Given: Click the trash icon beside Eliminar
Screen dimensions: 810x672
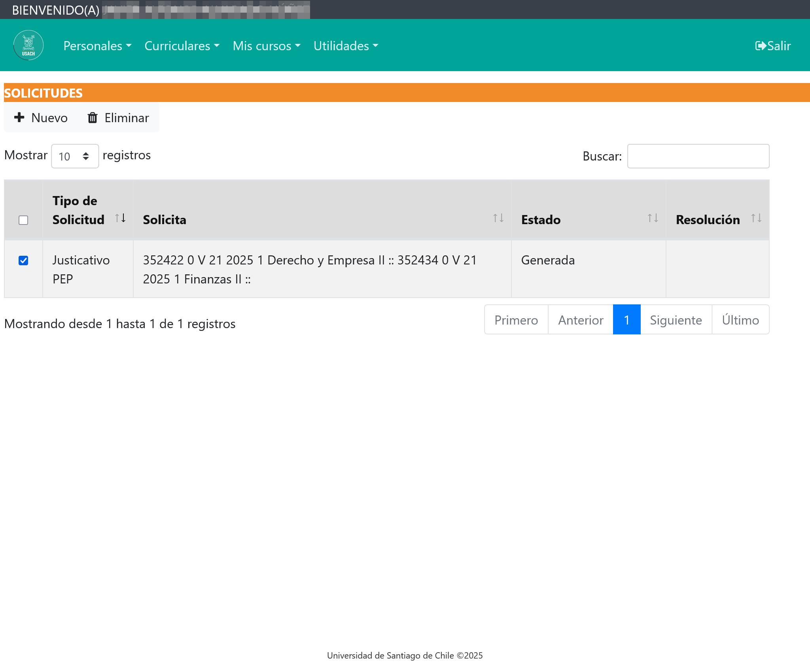Looking at the screenshot, I should coord(93,118).
